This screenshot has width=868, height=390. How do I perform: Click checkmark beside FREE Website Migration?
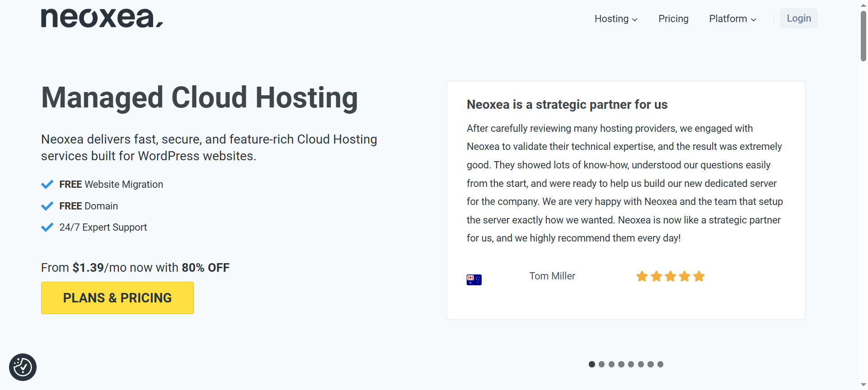coord(47,185)
